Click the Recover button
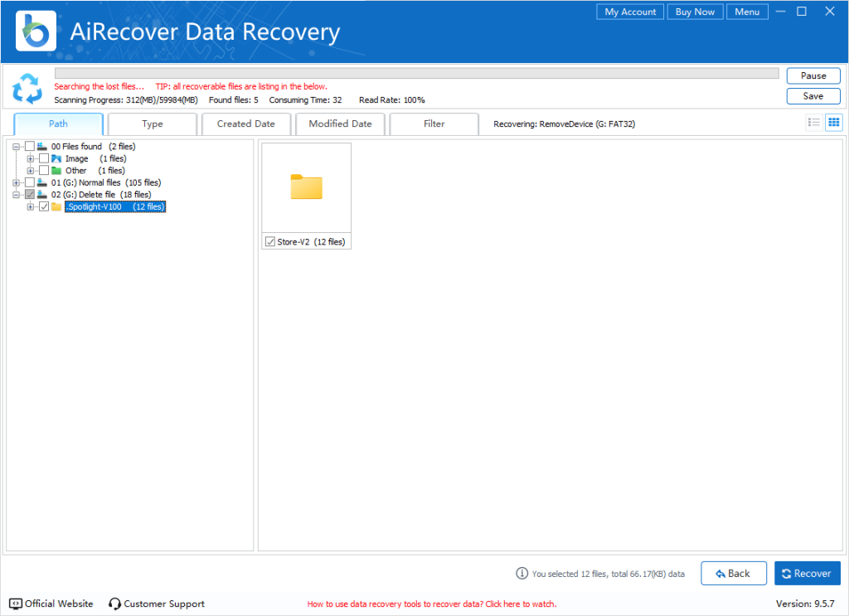The width and height of the screenshot is (849, 616). (807, 573)
